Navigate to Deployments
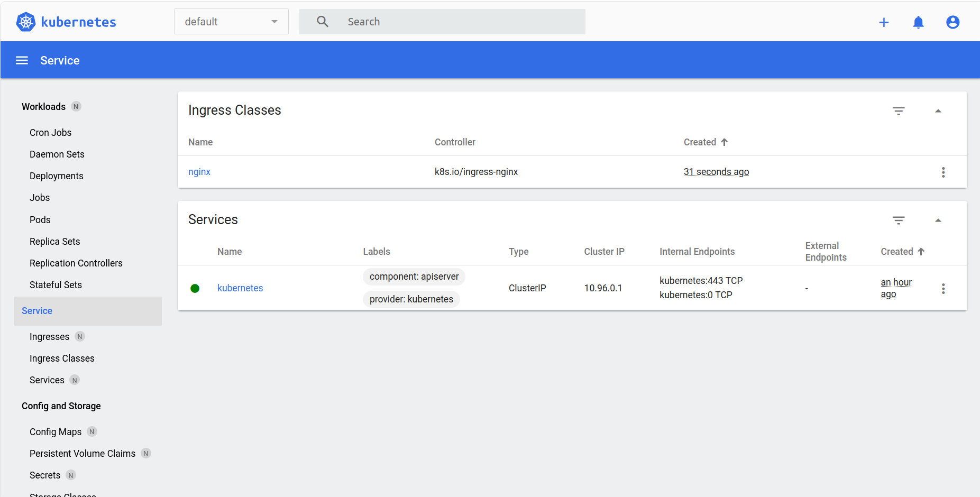The height and width of the screenshot is (497, 980). point(57,176)
